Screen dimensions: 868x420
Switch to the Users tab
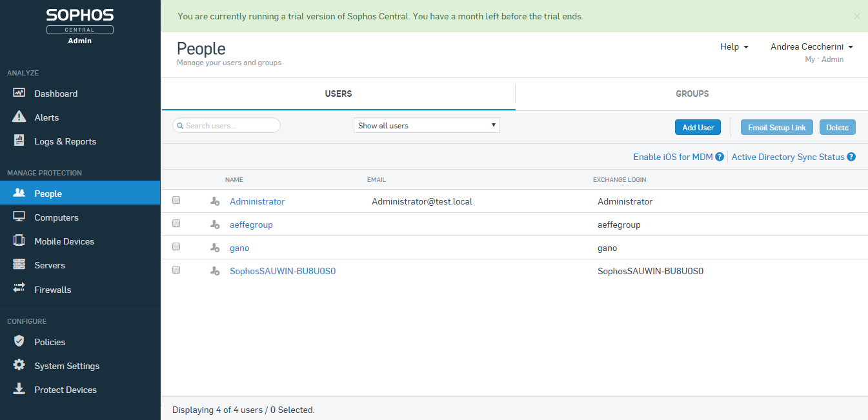tap(338, 94)
